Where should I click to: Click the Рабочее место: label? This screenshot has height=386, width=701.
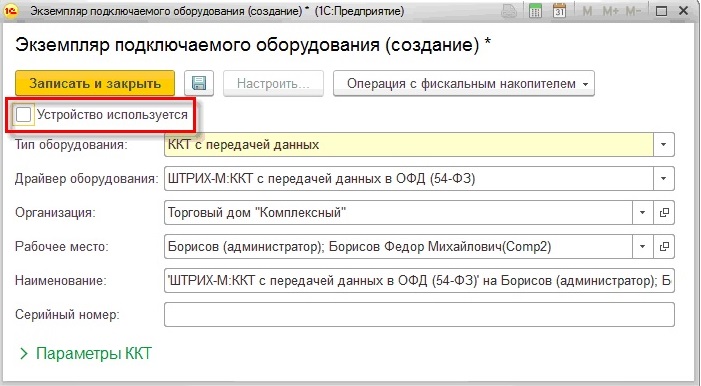point(62,246)
